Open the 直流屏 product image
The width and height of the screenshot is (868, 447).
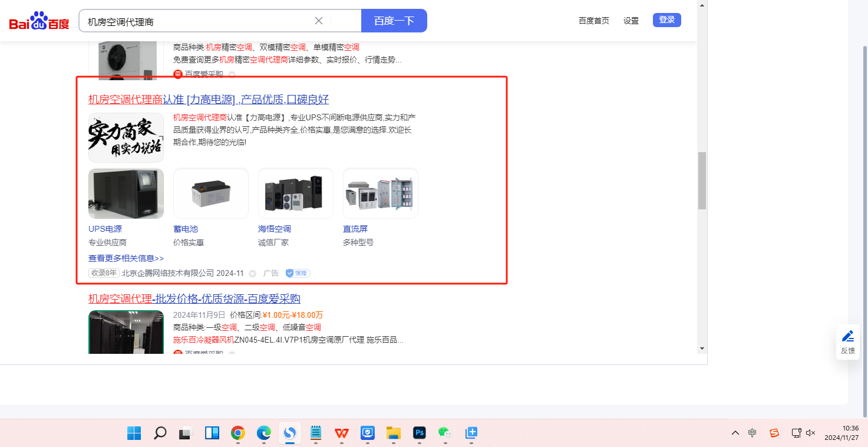381,193
